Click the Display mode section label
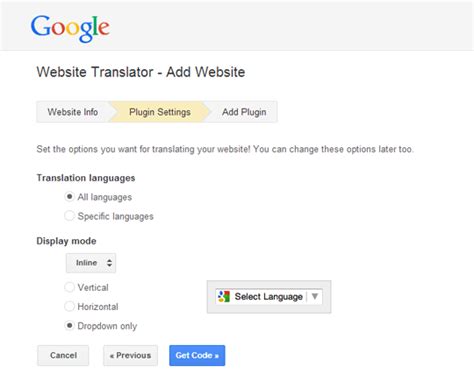The image size is (474, 374). click(66, 241)
